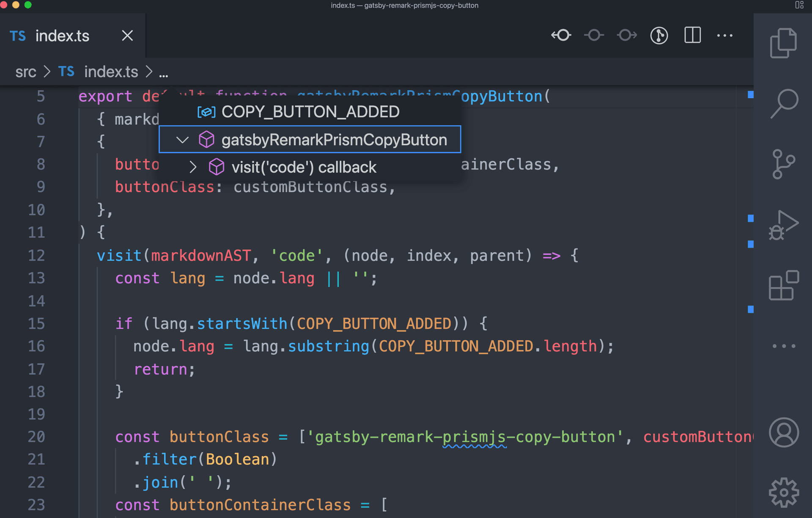Expand the visit('code') callback entry
This screenshot has width=812, height=518.
[x=193, y=167]
